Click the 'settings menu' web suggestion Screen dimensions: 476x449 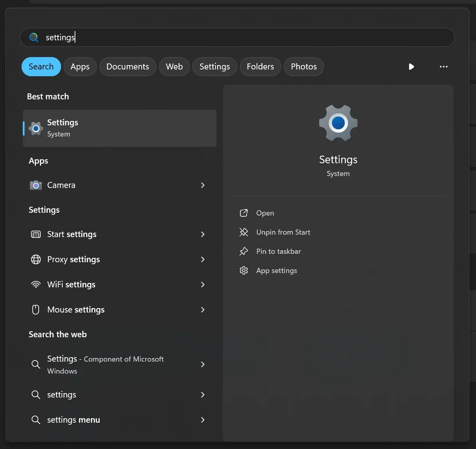120,420
